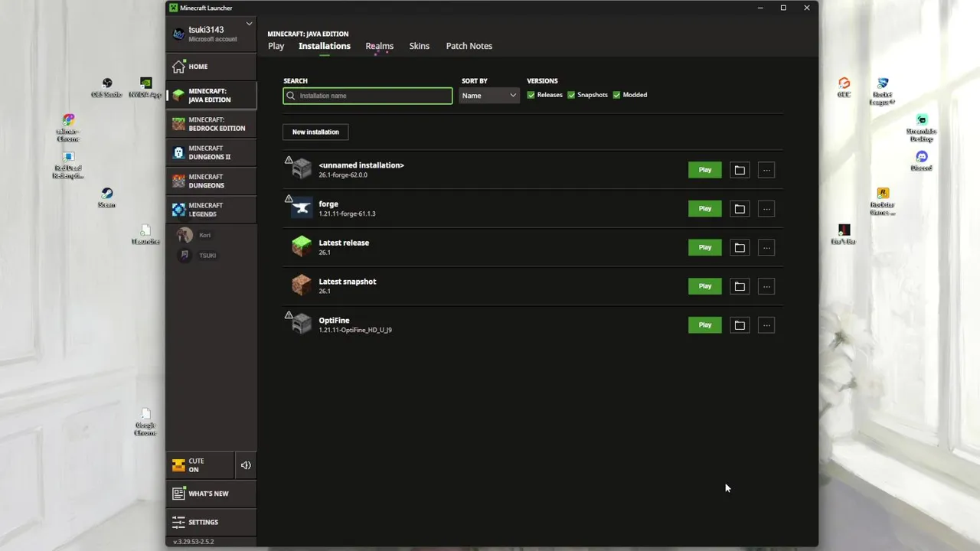This screenshot has width=980, height=551.
Task: Open the more options menu for forge
Action: click(766, 209)
